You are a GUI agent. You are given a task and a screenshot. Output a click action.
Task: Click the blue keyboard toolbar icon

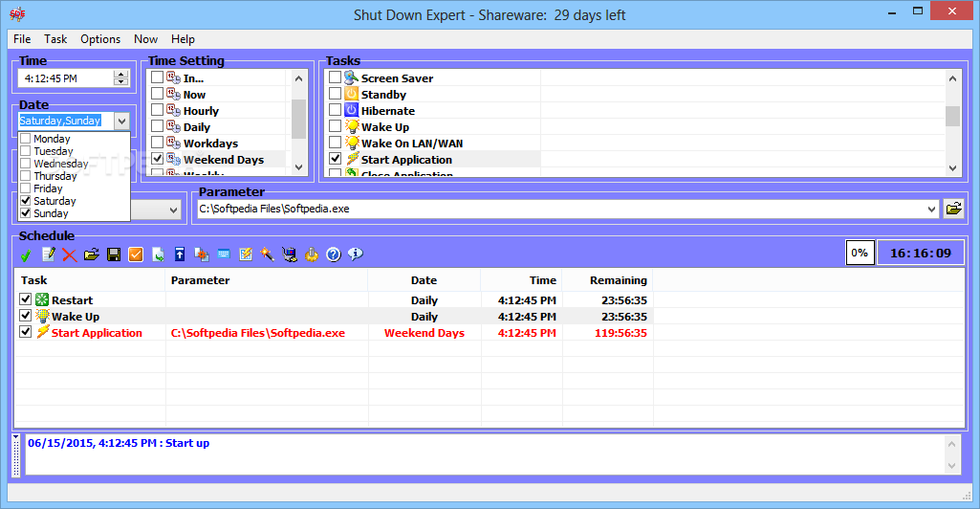coord(224,254)
